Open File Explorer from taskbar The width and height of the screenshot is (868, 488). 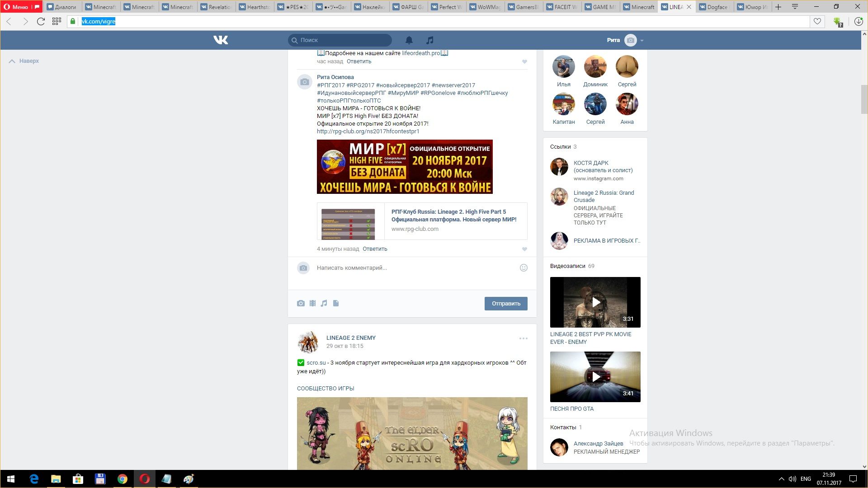pyautogui.click(x=56, y=479)
